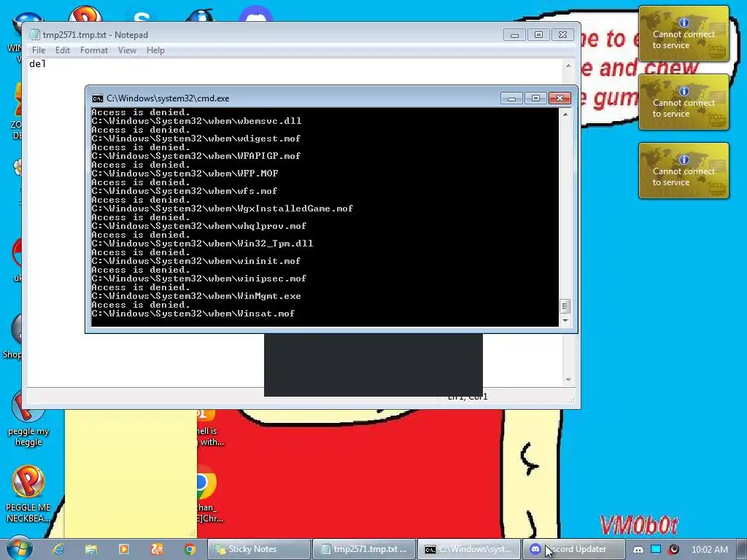
Task: Open Notepad's Format menu
Action: tap(94, 50)
